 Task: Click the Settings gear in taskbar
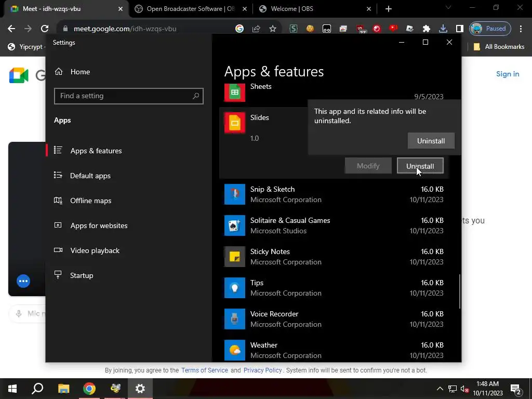140,388
